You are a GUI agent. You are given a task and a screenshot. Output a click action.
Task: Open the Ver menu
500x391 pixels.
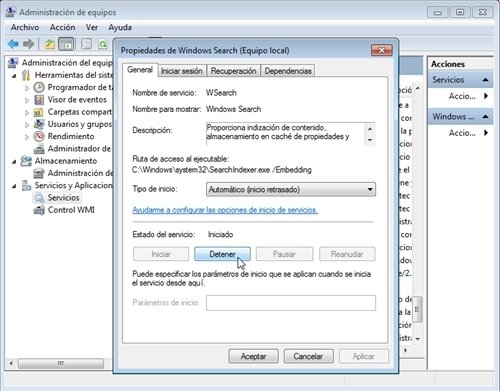(92, 27)
